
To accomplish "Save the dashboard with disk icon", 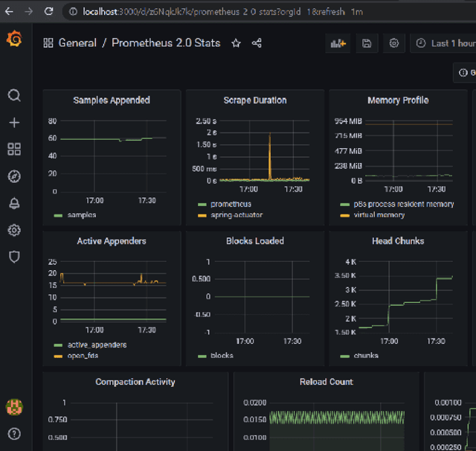I will click(x=367, y=43).
